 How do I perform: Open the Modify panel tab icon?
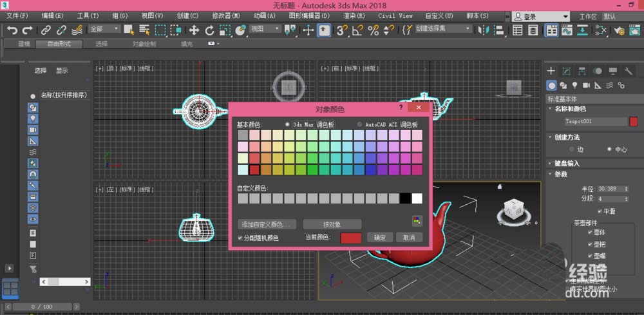pos(566,71)
